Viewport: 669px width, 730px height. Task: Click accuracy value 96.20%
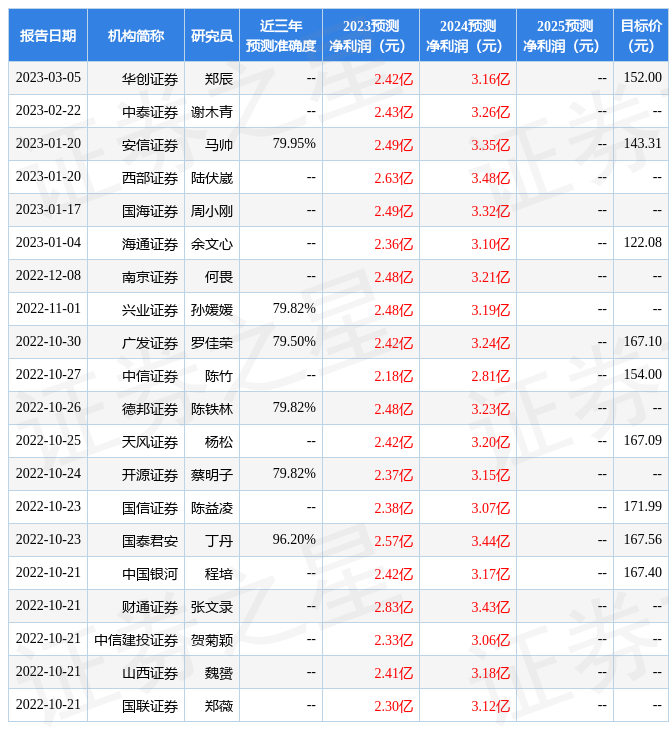(294, 540)
